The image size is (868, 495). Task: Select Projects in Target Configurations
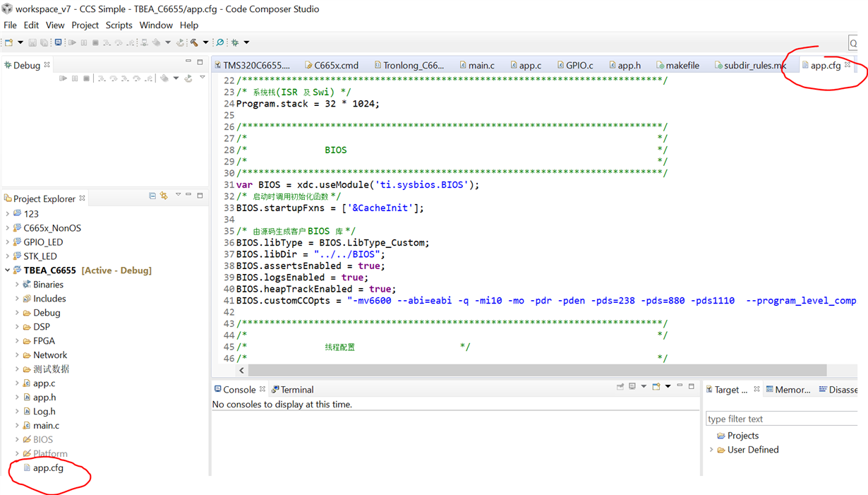(742, 435)
